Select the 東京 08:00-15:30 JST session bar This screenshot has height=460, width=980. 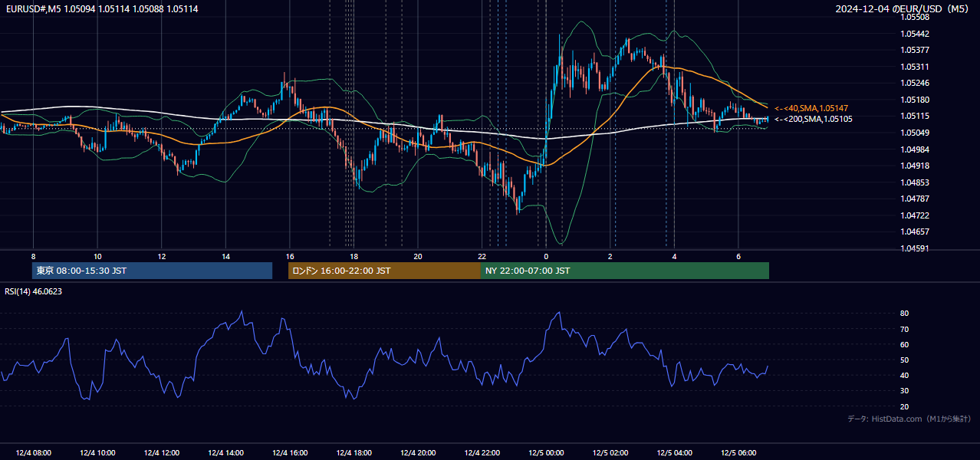[153, 271]
